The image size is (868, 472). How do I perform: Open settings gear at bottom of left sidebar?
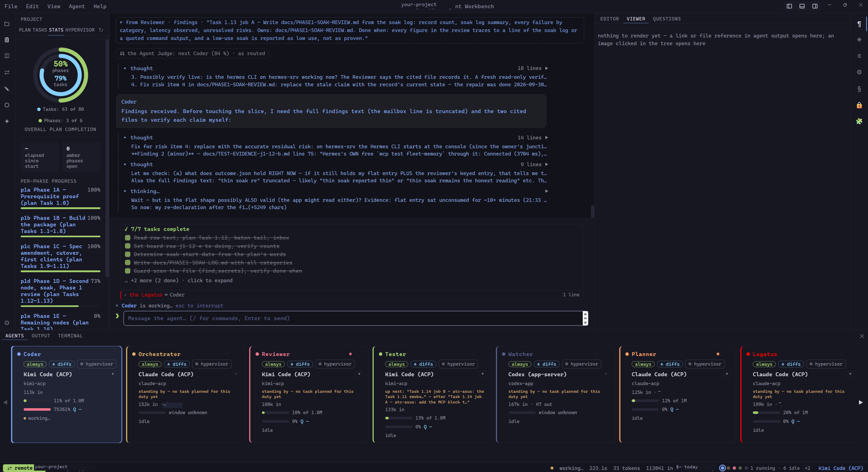tap(7, 323)
